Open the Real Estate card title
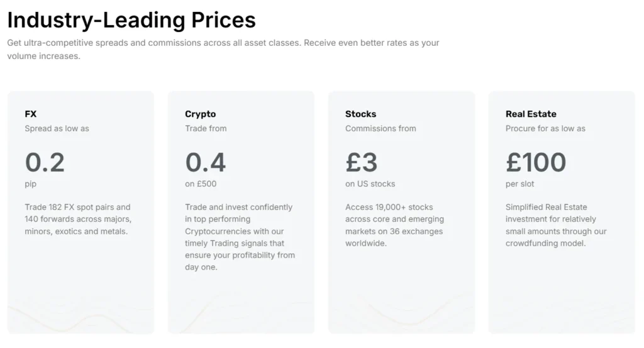 pyautogui.click(x=531, y=114)
